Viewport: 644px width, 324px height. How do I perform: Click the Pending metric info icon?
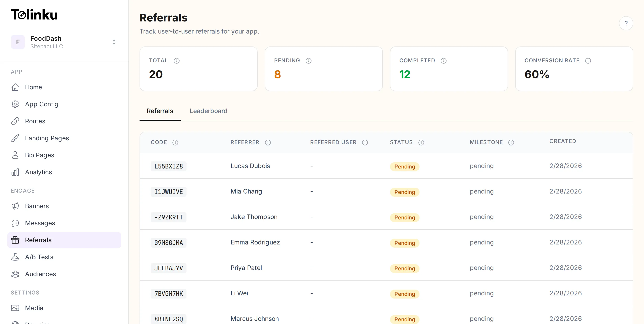309,61
